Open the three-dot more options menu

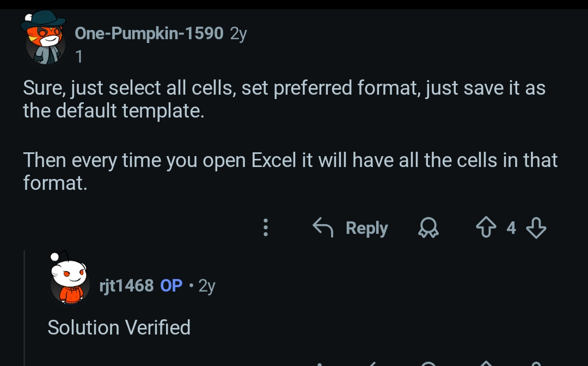point(266,227)
